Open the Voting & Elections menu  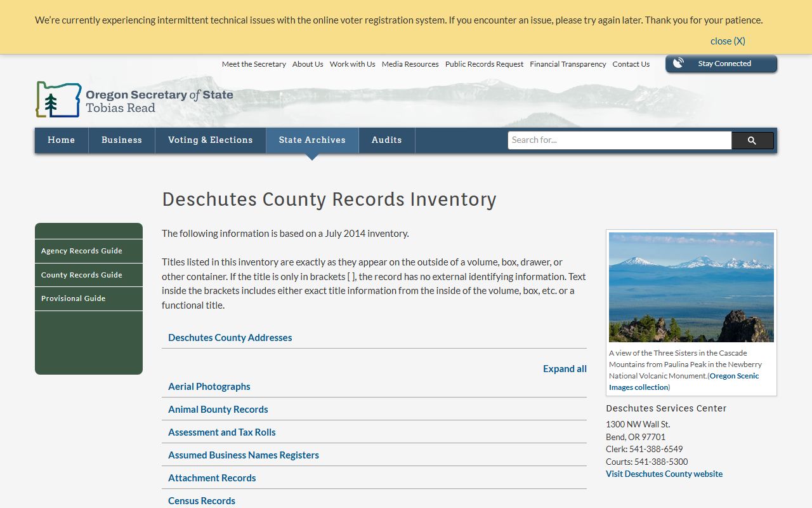coord(211,140)
